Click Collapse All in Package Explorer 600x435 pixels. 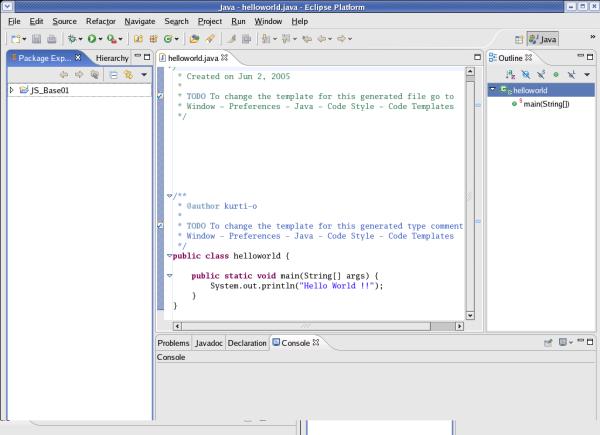[x=113, y=75]
